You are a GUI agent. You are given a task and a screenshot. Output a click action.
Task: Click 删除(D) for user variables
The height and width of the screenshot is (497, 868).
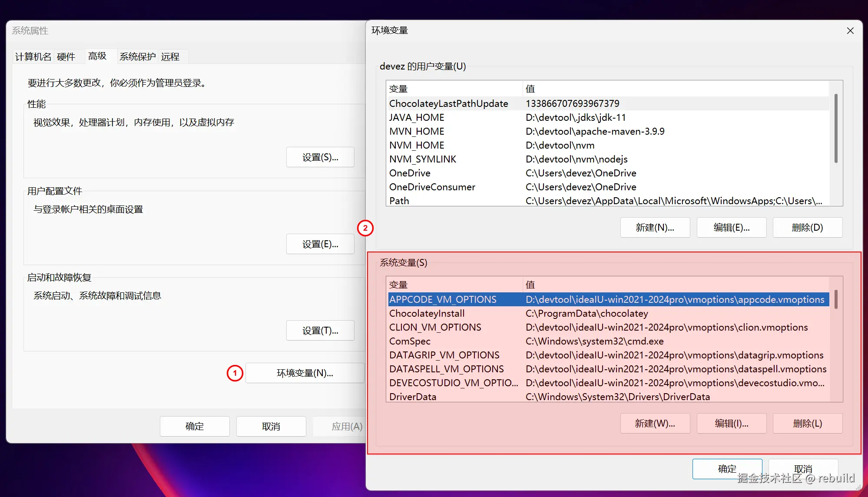coord(807,228)
